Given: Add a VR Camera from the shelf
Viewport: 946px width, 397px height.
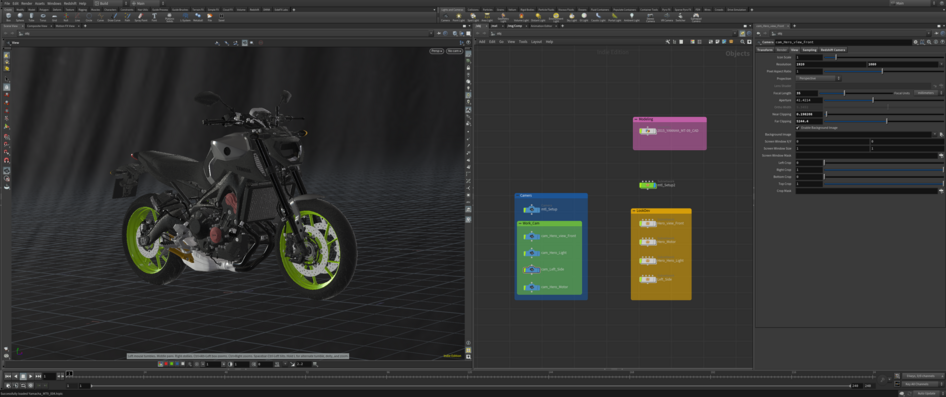Looking at the screenshot, I should click(667, 17).
